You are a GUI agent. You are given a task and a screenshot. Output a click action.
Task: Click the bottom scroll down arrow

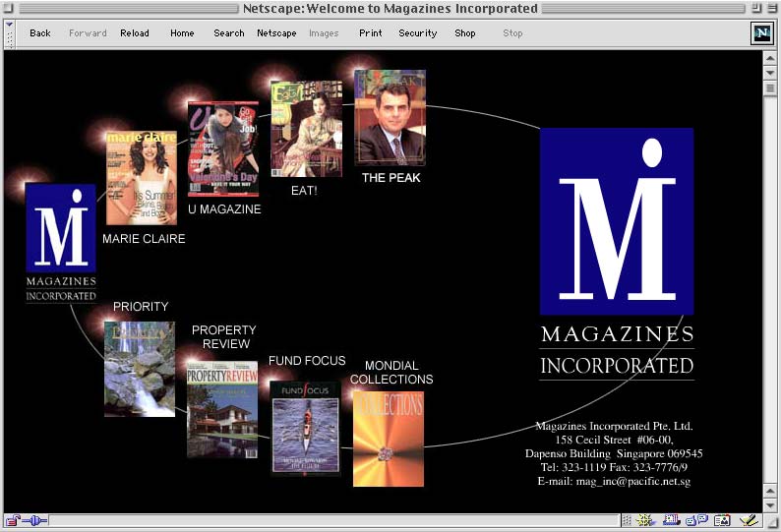pyautogui.click(x=770, y=505)
